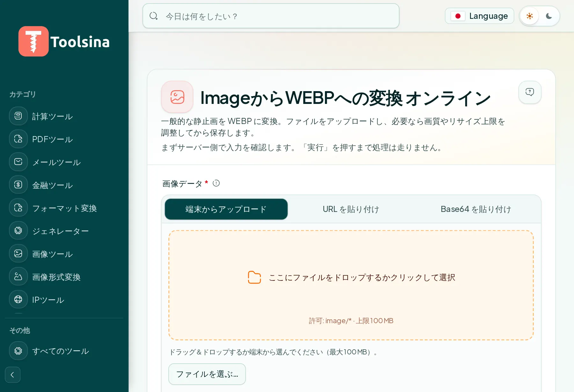574x392 pixels.
Task: Open 画像ツール category
Action: point(64,254)
